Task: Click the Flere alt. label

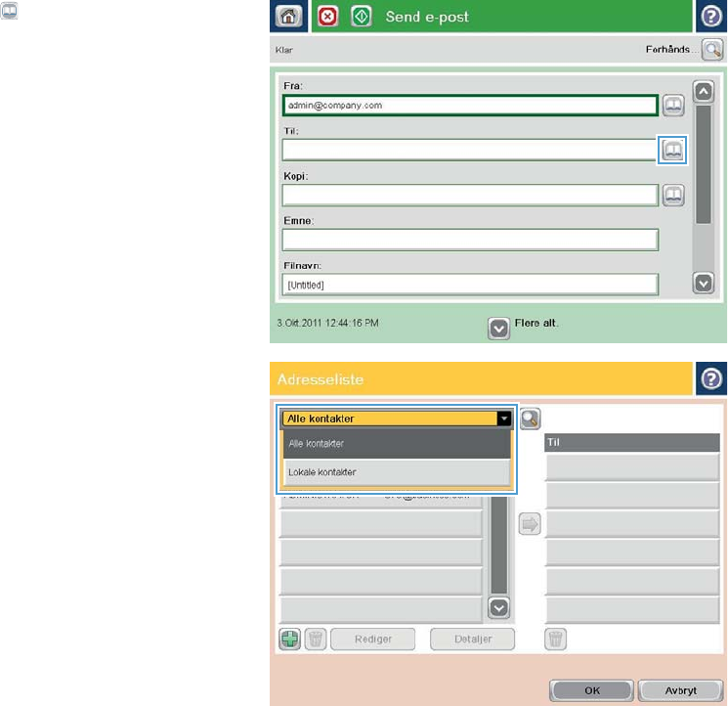Action: click(x=536, y=324)
